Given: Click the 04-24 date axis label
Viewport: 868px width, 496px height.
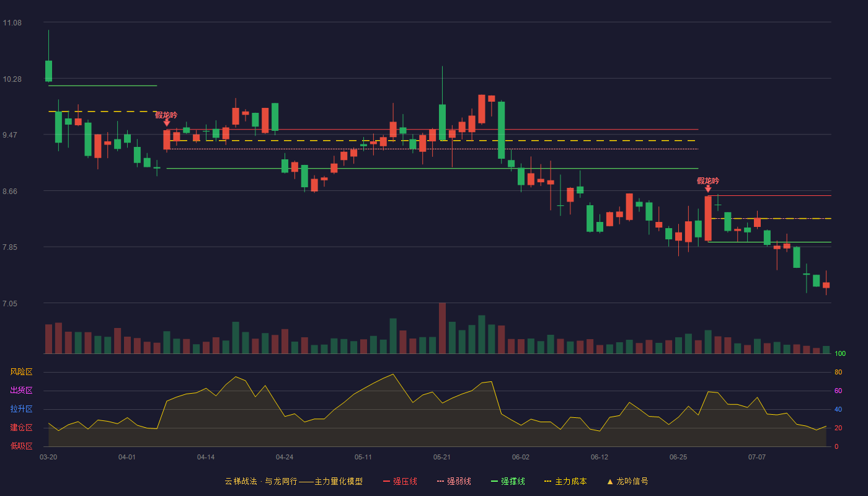Looking at the screenshot, I should pyautogui.click(x=285, y=457).
